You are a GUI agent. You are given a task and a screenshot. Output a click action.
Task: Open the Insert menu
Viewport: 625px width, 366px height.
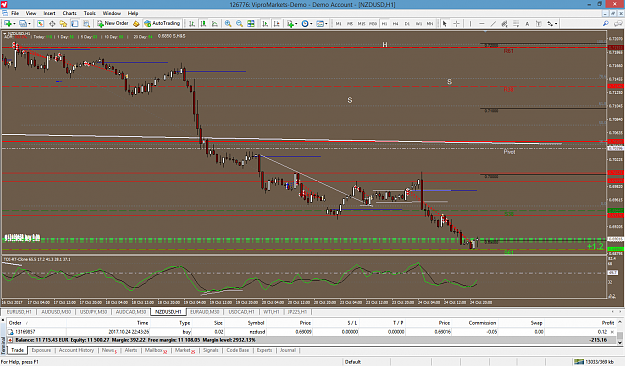49,13
